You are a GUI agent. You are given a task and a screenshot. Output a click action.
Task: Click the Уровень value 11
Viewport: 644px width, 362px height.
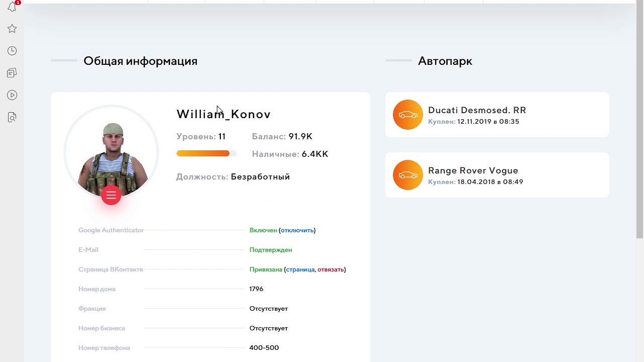[x=222, y=137]
